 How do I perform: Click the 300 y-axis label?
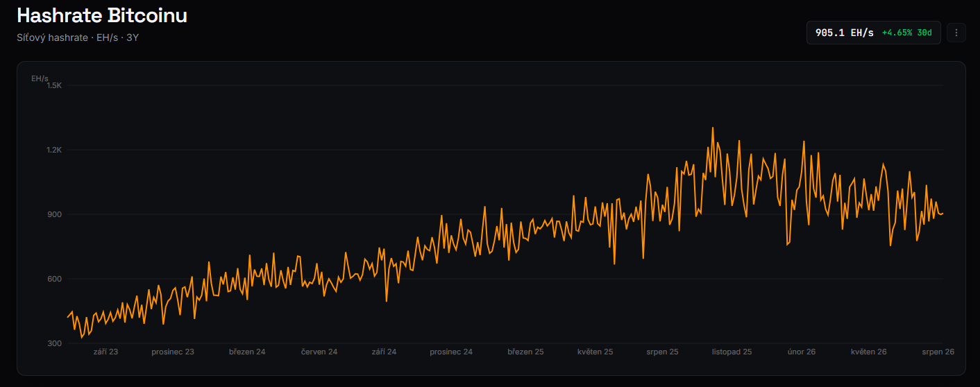pyautogui.click(x=56, y=344)
